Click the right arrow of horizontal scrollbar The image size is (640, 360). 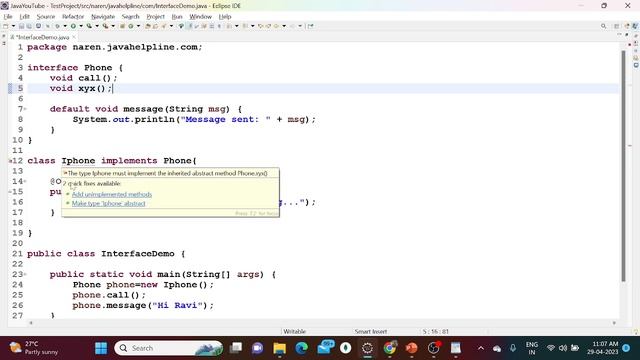click(614, 323)
